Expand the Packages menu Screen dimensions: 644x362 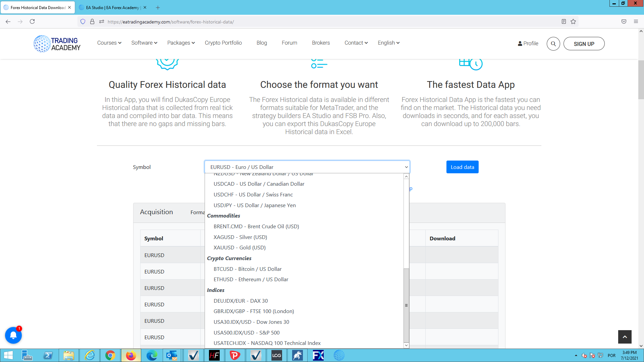(x=181, y=43)
